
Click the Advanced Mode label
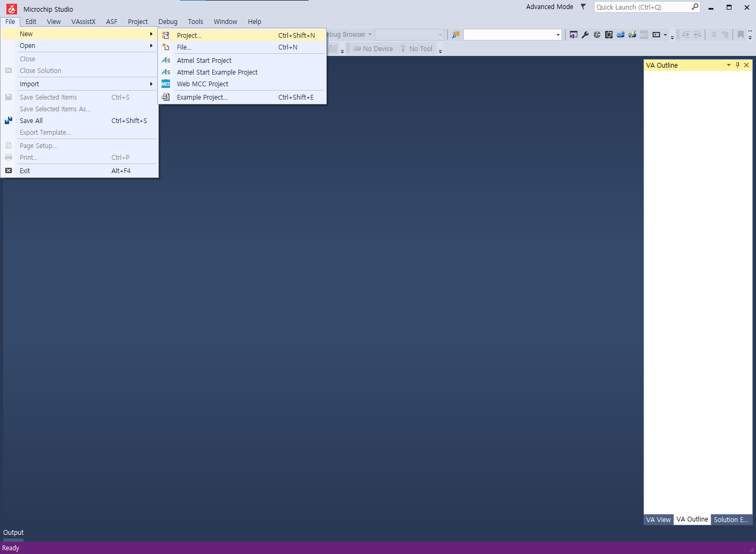click(550, 7)
